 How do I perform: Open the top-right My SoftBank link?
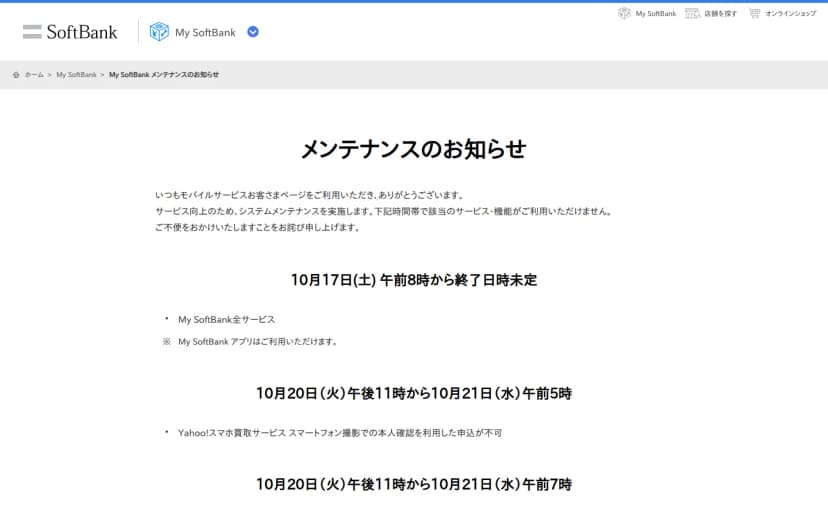point(655,14)
